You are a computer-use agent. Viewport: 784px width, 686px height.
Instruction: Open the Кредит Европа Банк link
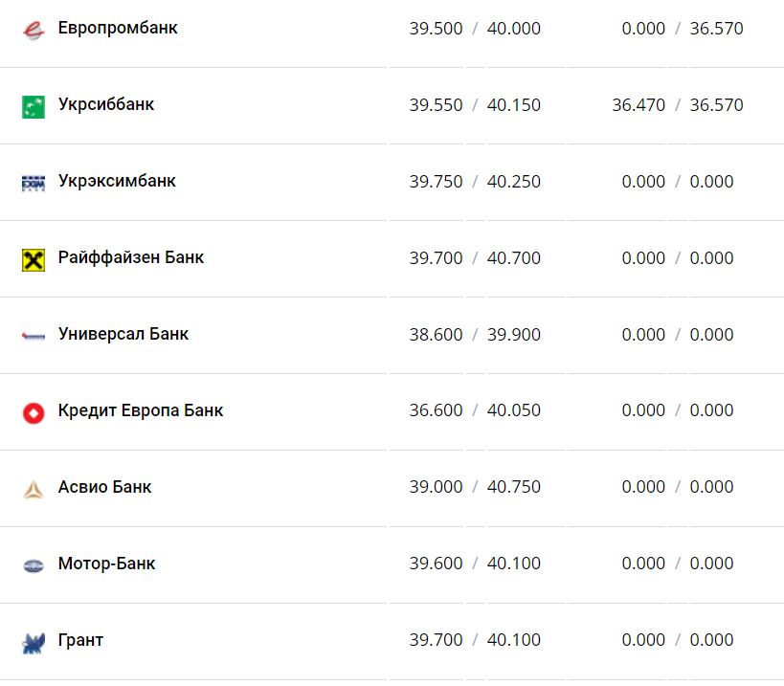pos(141,410)
